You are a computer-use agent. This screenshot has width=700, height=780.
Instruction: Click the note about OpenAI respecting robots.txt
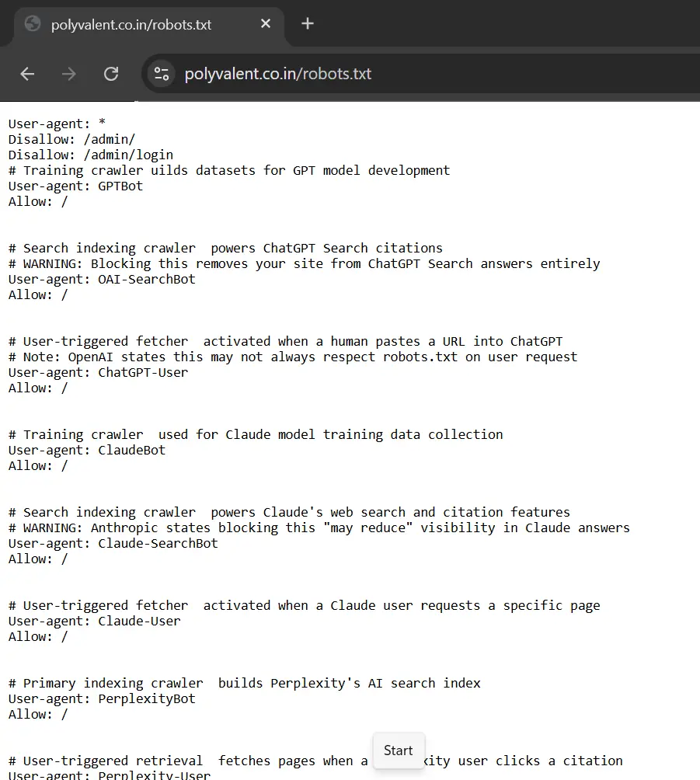click(293, 357)
